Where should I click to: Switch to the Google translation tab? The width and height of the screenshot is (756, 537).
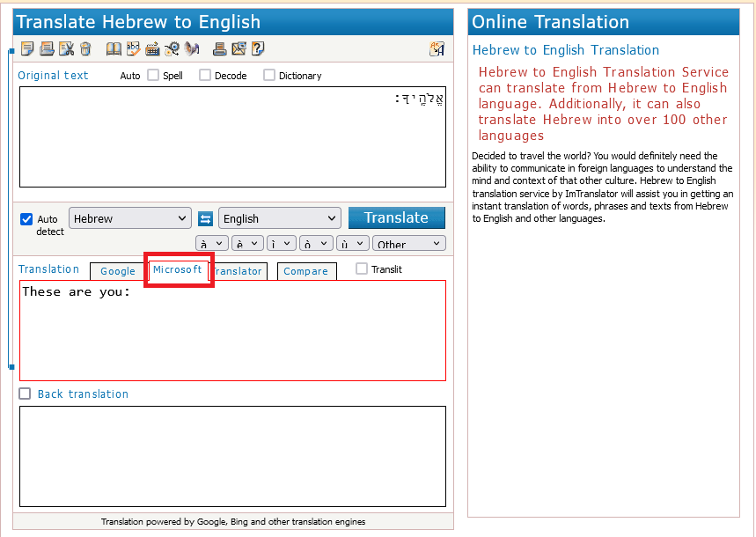(x=117, y=271)
